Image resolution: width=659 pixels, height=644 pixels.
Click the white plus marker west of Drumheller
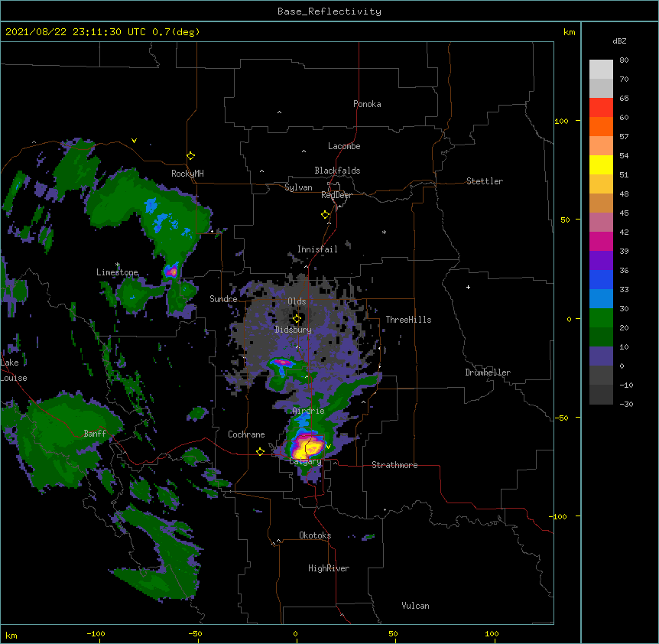point(468,287)
